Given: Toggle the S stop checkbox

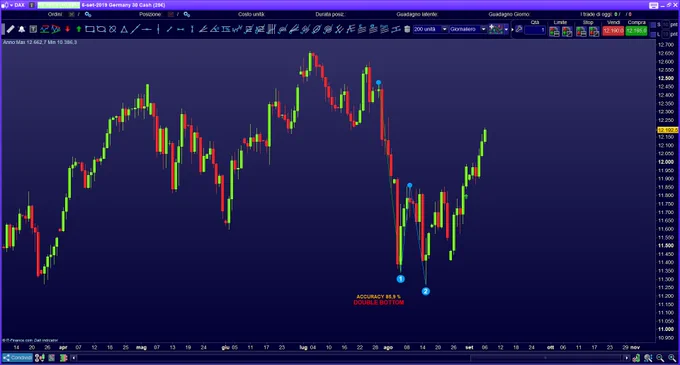Looking at the screenshot, I should point(654,25).
